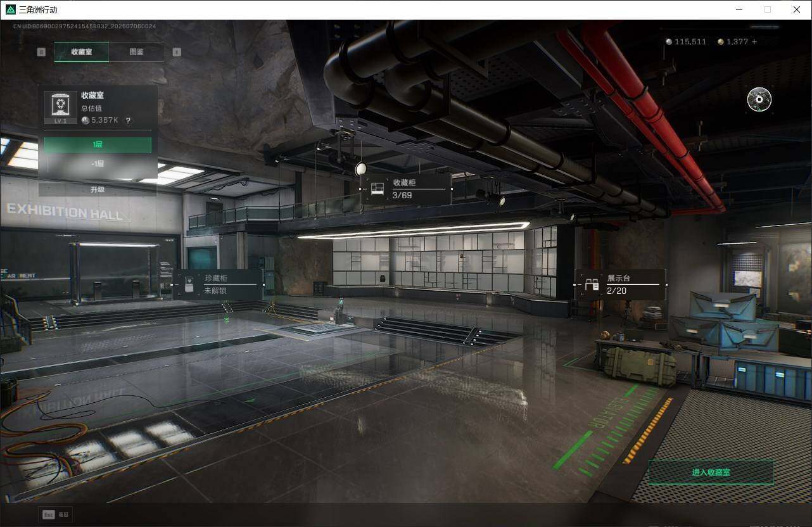Open the round disc icon at top right
Viewport: 812px width, 527px height.
[759, 99]
